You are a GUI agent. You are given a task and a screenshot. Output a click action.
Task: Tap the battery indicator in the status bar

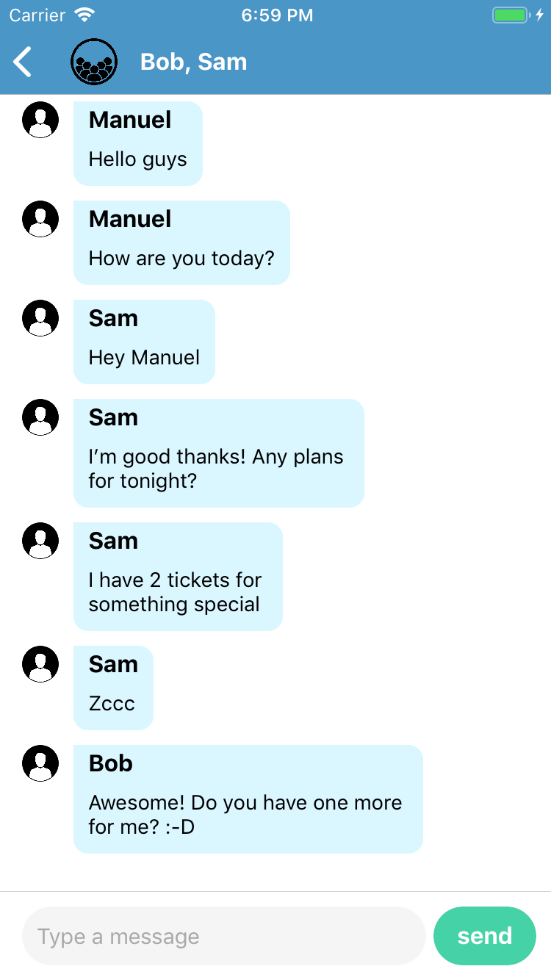click(x=510, y=13)
